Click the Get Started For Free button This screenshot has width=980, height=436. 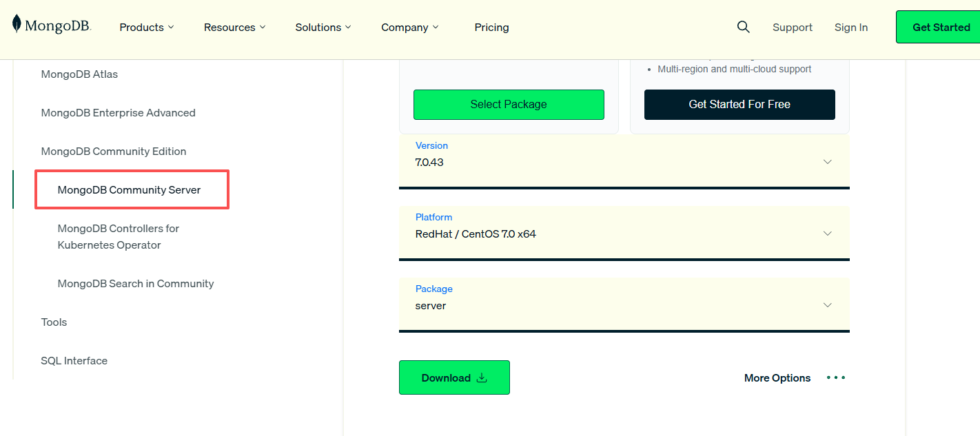click(x=739, y=105)
